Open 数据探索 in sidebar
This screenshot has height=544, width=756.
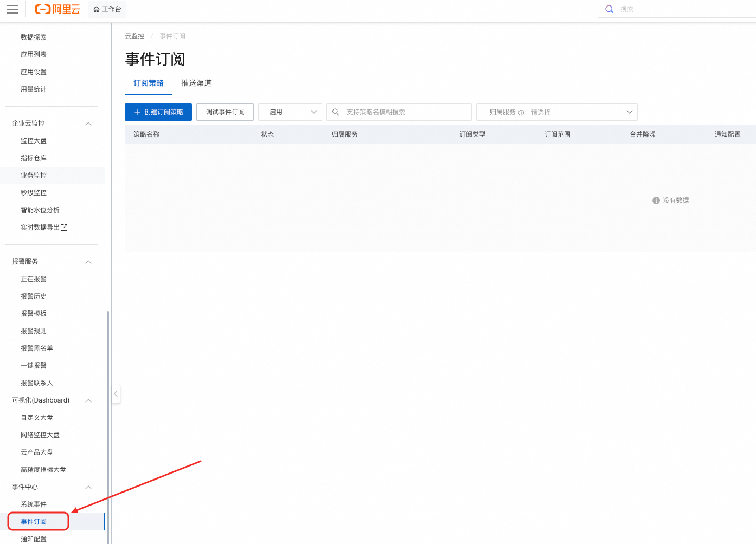(34, 37)
